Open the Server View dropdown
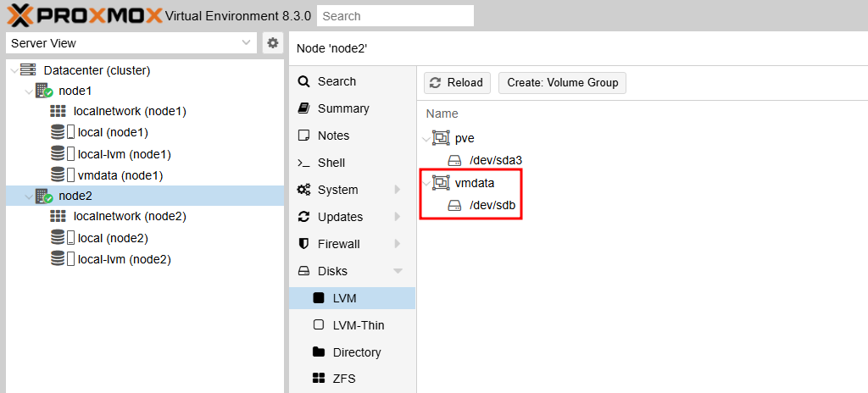The image size is (868, 393). 131,43
